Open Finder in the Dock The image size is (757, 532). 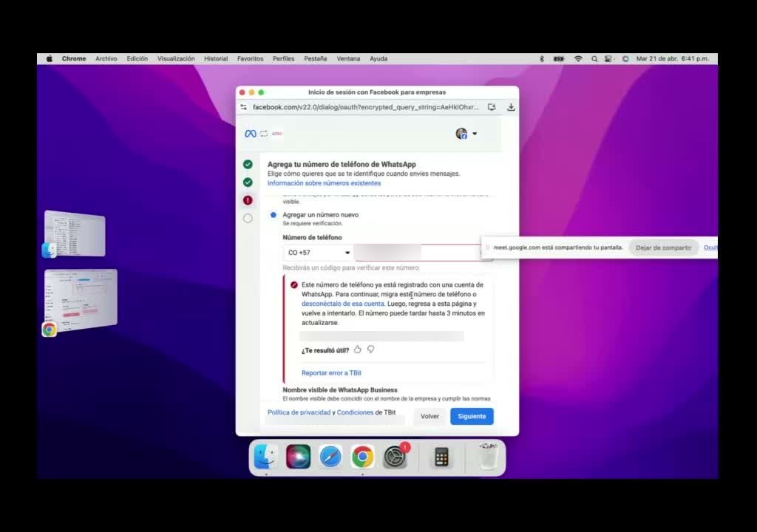click(x=266, y=457)
